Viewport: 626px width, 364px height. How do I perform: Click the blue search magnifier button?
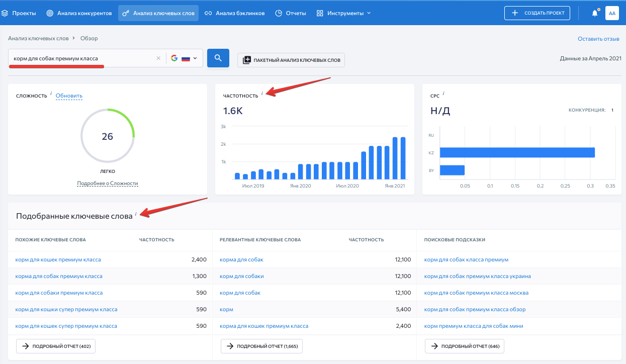[x=218, y=58]
